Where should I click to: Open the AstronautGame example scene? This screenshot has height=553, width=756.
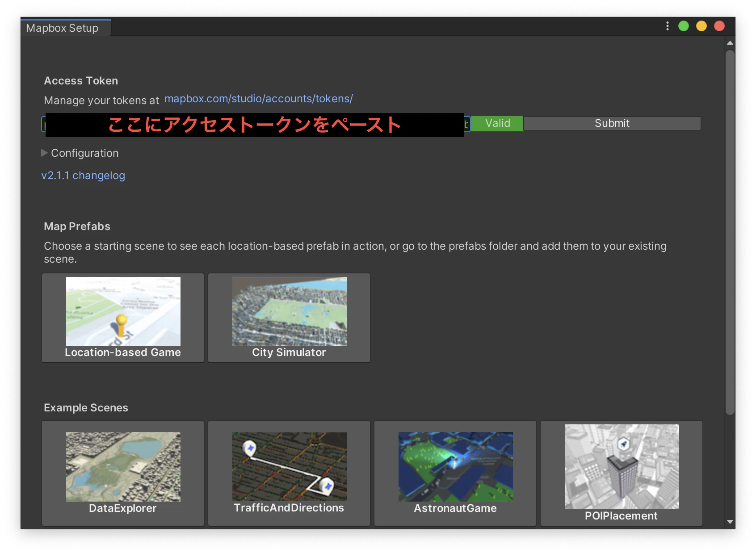[x=455, y=473]
